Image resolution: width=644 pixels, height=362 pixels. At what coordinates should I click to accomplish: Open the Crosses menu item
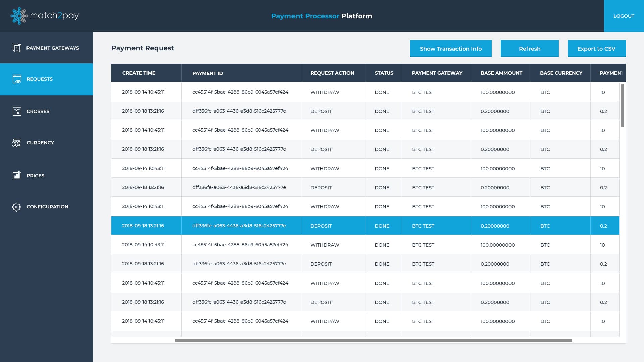point(38,111)
